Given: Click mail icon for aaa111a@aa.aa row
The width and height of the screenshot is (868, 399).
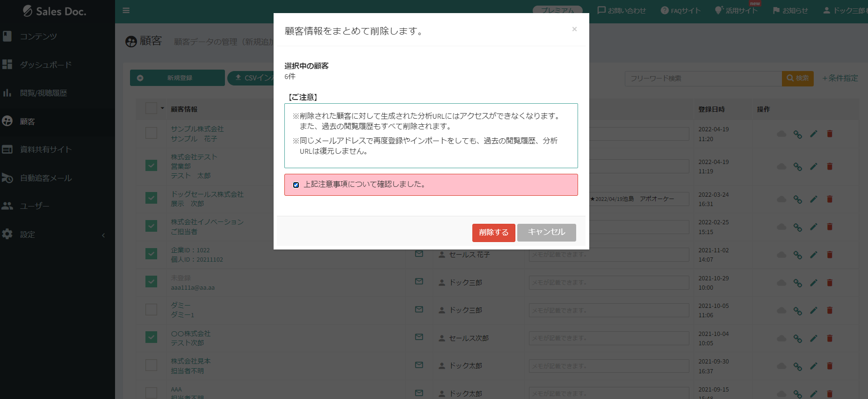Looking at the screenshot, I should point(419,282).
